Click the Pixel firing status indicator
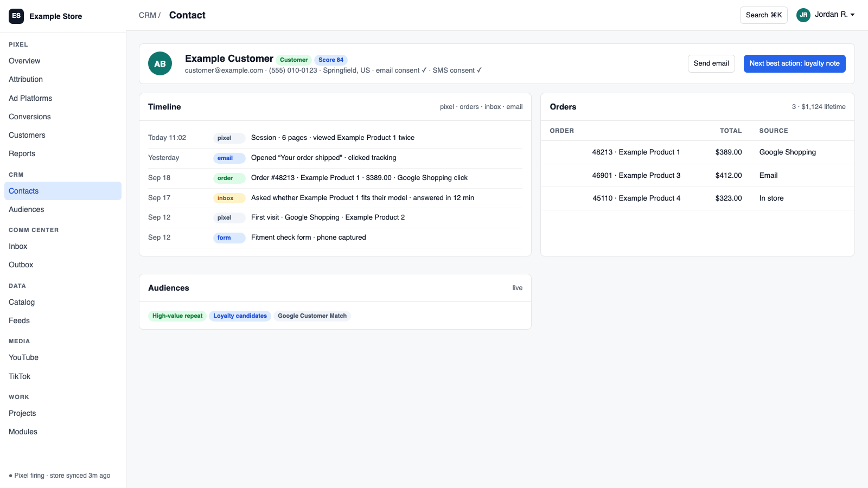The width and height of the screenshot is (868, 488). click(x=60, y=476)
